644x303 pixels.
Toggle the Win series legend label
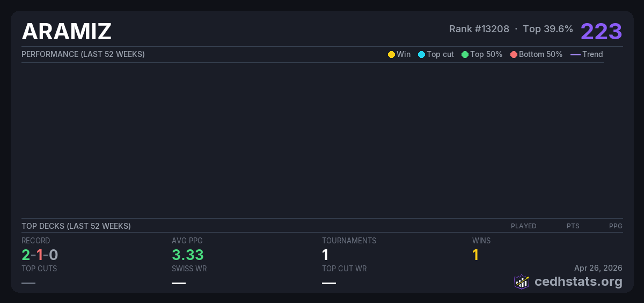404,54
